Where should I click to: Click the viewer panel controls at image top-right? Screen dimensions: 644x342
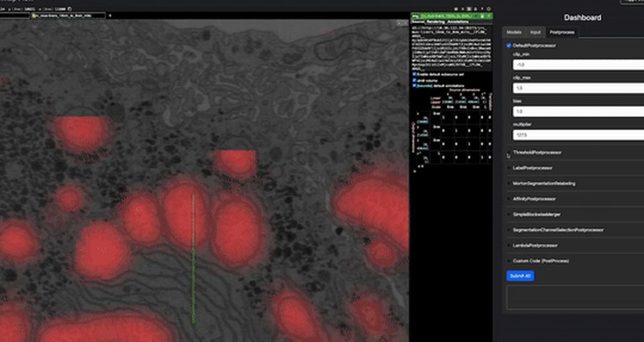coord(402,23)
